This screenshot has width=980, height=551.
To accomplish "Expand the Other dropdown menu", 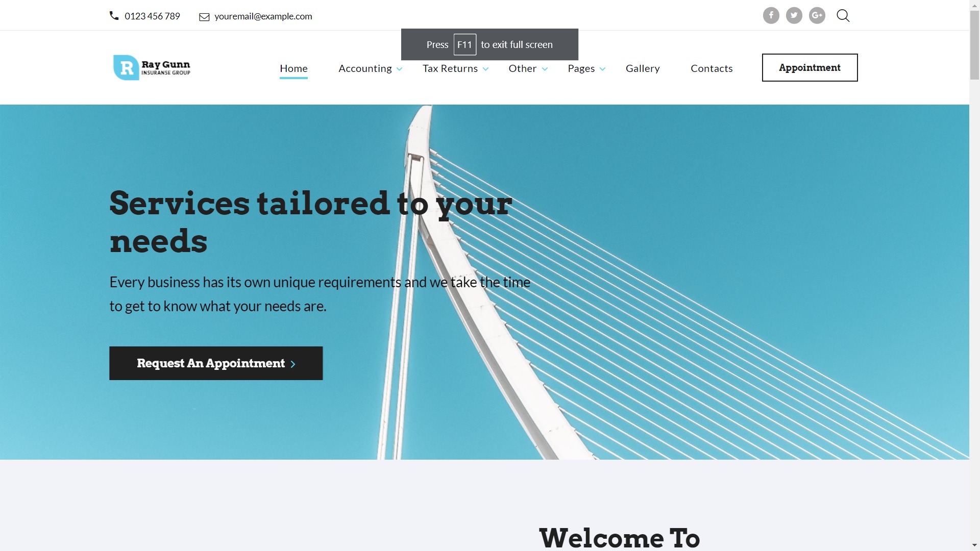I will tap(527, 68).
